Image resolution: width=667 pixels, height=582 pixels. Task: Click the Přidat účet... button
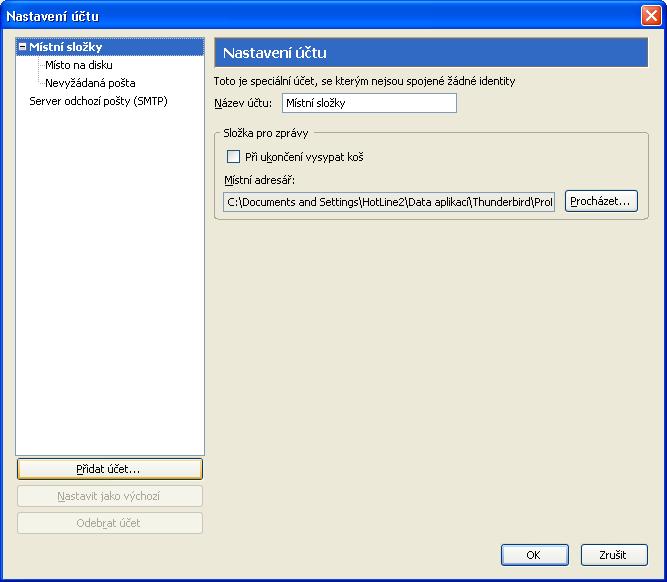[x=110, y=468]
